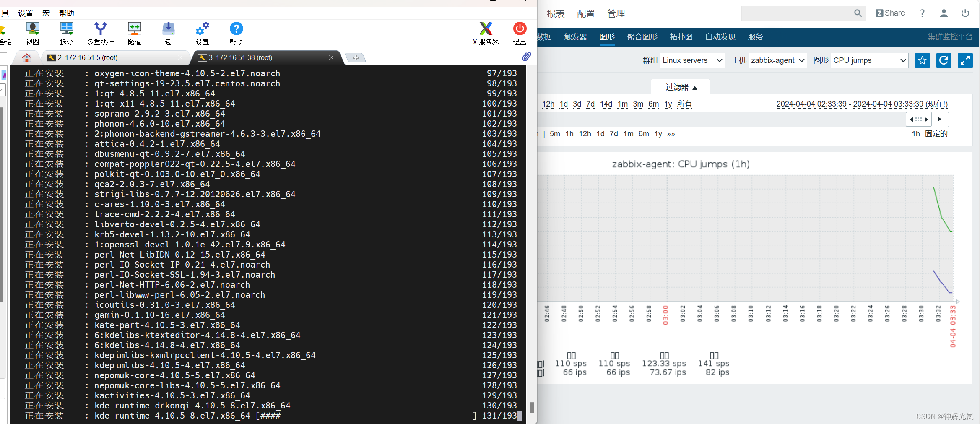
Task: Click the home tab icon in terminal
Action: 27,57
